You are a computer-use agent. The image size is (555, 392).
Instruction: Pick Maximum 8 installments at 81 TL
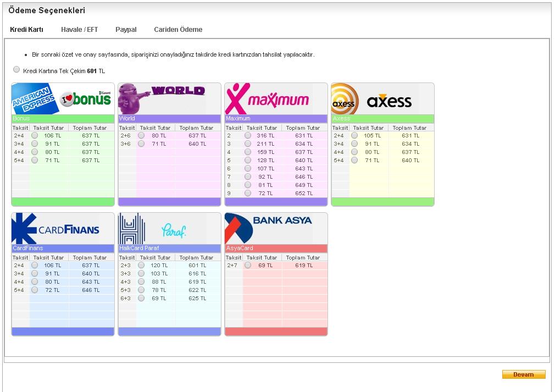248,185
